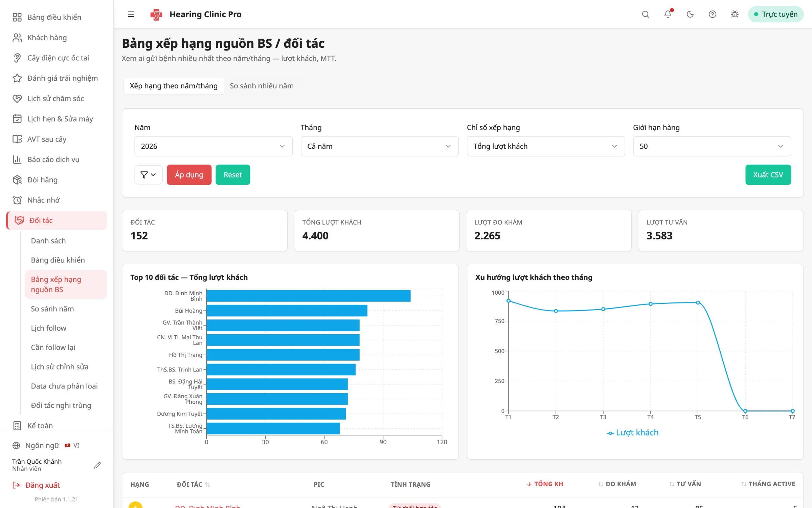This screenshot has height=508, width=812.
Task: Open the filter funnel dropdown
Action: (149, 175)
